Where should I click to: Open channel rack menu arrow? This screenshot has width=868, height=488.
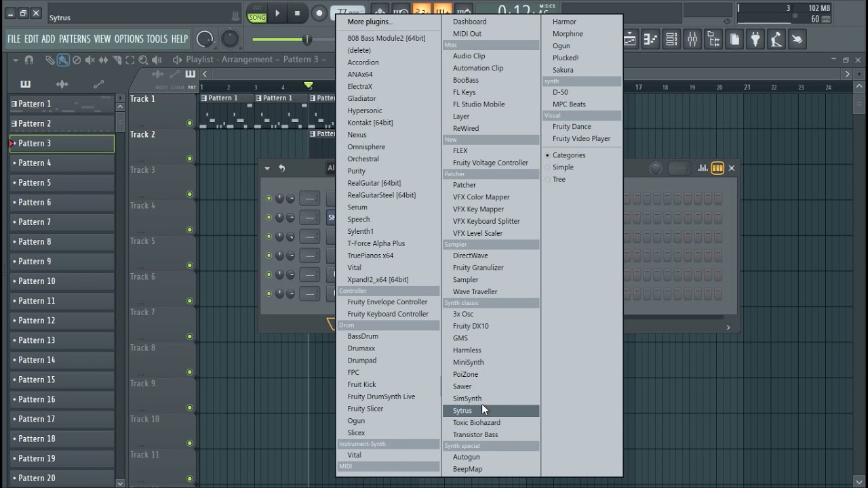[267, 168]
